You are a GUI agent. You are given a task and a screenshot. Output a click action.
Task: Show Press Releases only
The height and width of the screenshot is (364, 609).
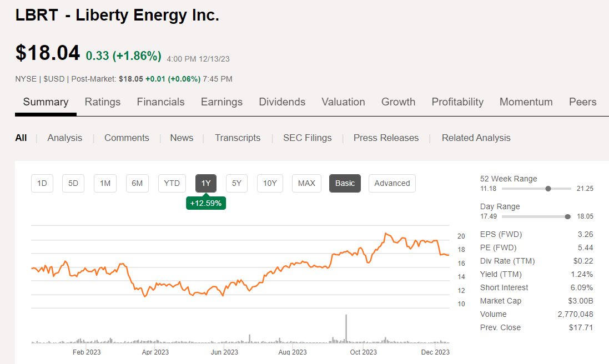click(x=386, y=138)
